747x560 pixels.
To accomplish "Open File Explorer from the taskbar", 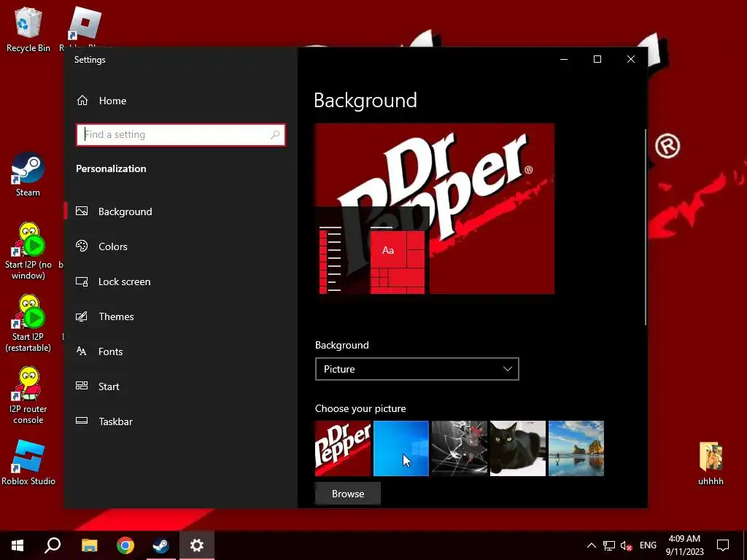I will (89, 545).
